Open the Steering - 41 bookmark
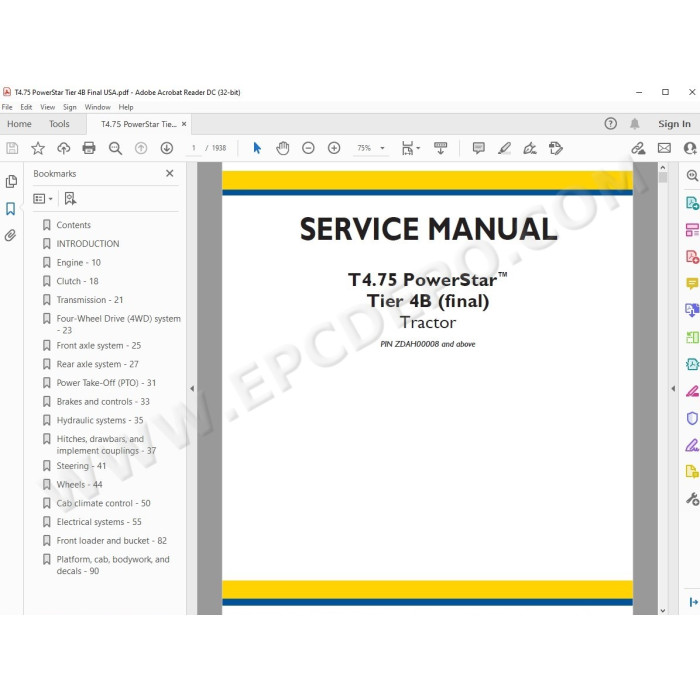 [81, 466]
